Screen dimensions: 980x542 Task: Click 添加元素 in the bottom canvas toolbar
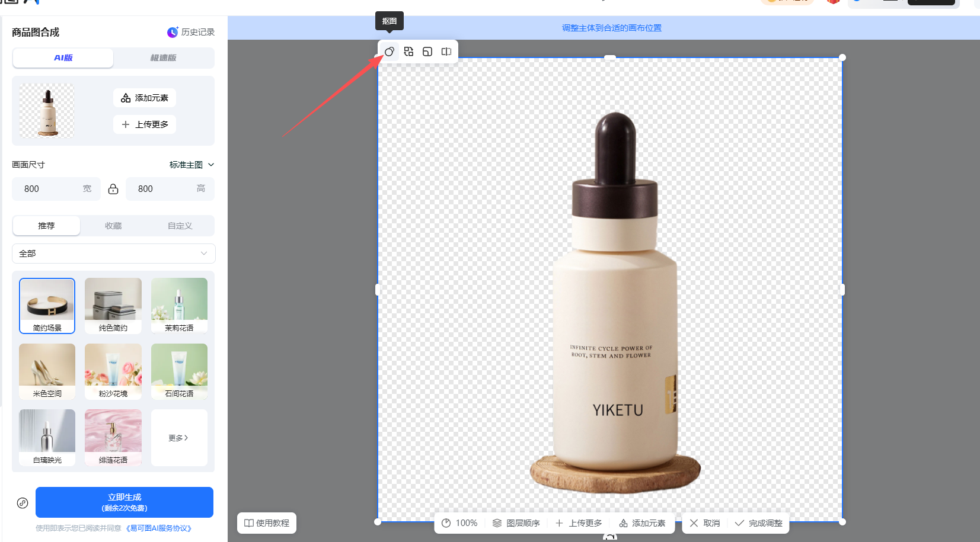(642, 523)
